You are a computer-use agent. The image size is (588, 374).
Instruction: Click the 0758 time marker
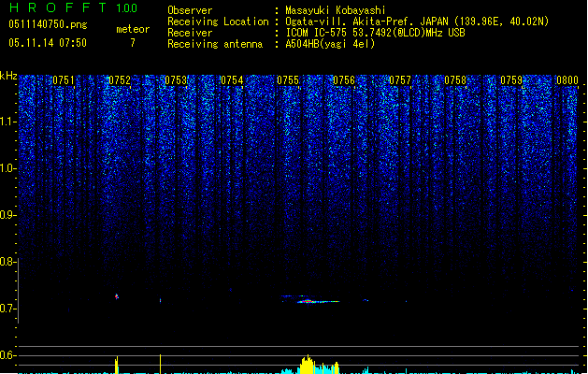pyautogui.click(x=455, y=80)
